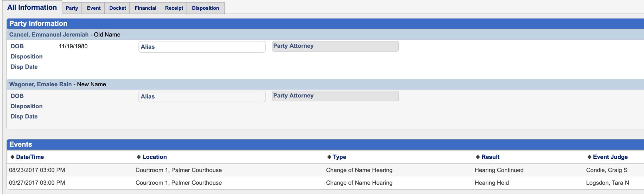The width and height of the screenshot is (644, 194).
Task: Select the Docket tab
Action: point(118,8)
